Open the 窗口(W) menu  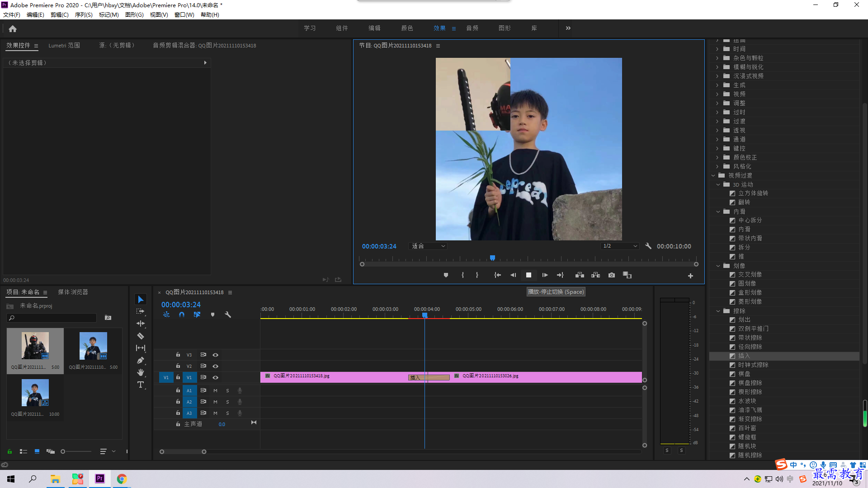[184, 15]
